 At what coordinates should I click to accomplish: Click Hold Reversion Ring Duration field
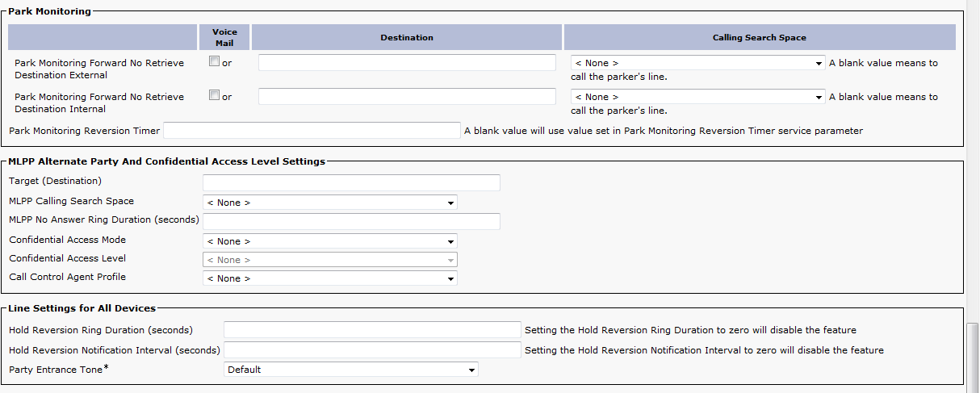coord(372,330)
